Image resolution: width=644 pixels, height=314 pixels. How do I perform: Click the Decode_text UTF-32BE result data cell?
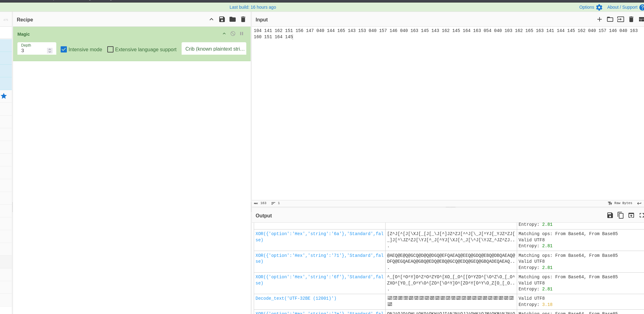pyautogui.click(x=451, y=301)
